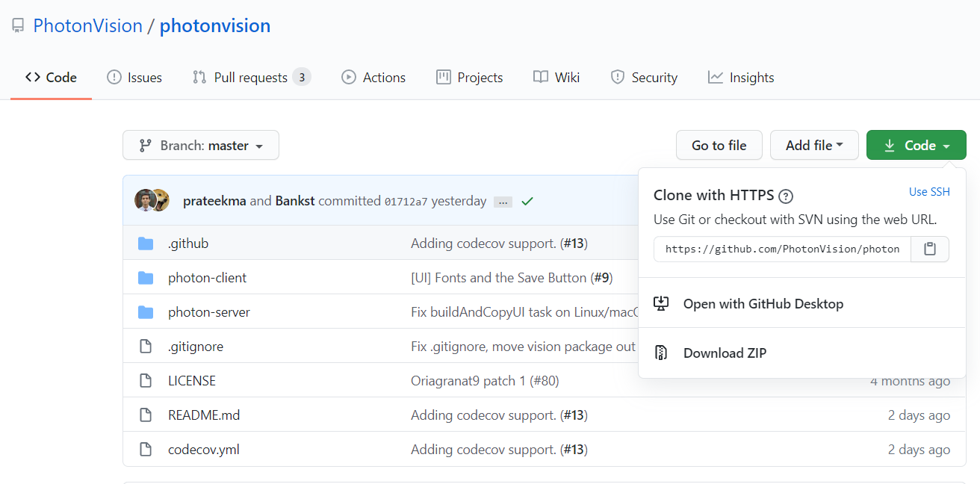980x484 pixels.
Task: Open the Add file dropdown
Action: (x=814, y=145)
